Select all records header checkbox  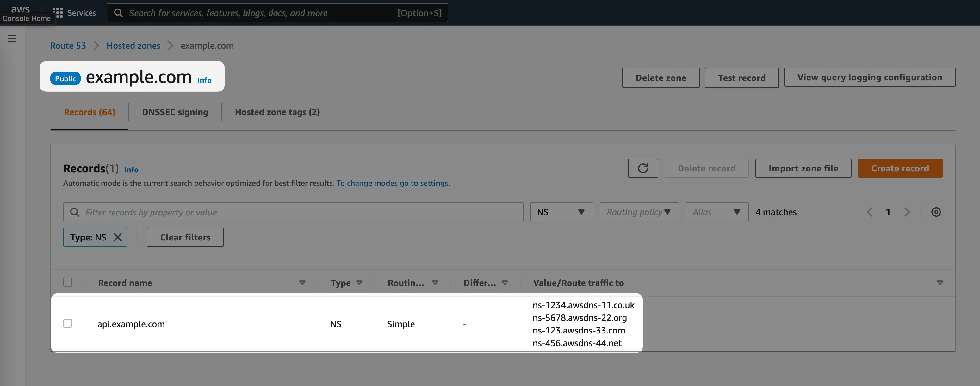tap(68, 283)
